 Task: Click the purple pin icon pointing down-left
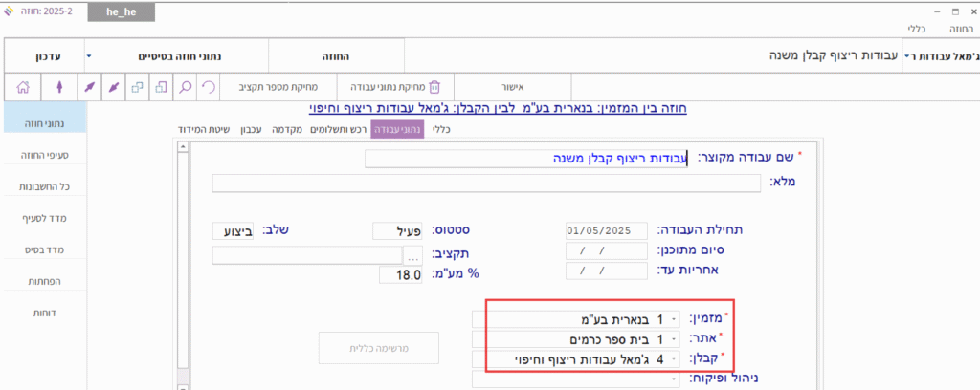114,86
